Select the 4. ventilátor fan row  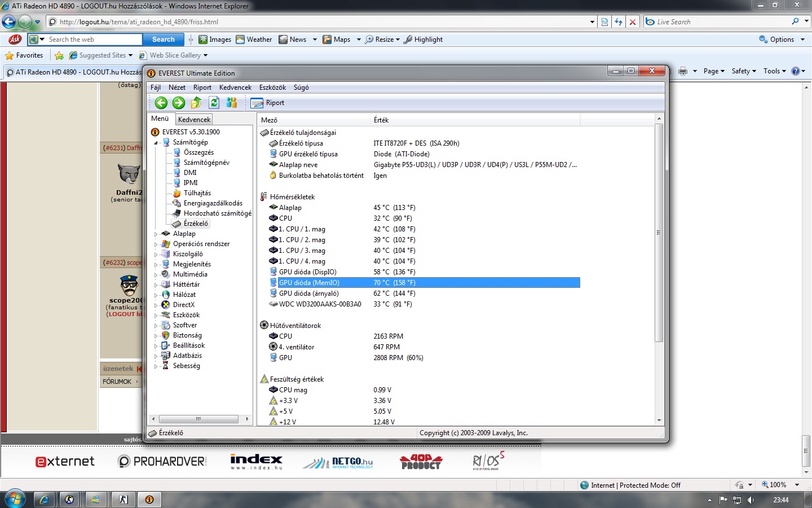click(424, 347)
